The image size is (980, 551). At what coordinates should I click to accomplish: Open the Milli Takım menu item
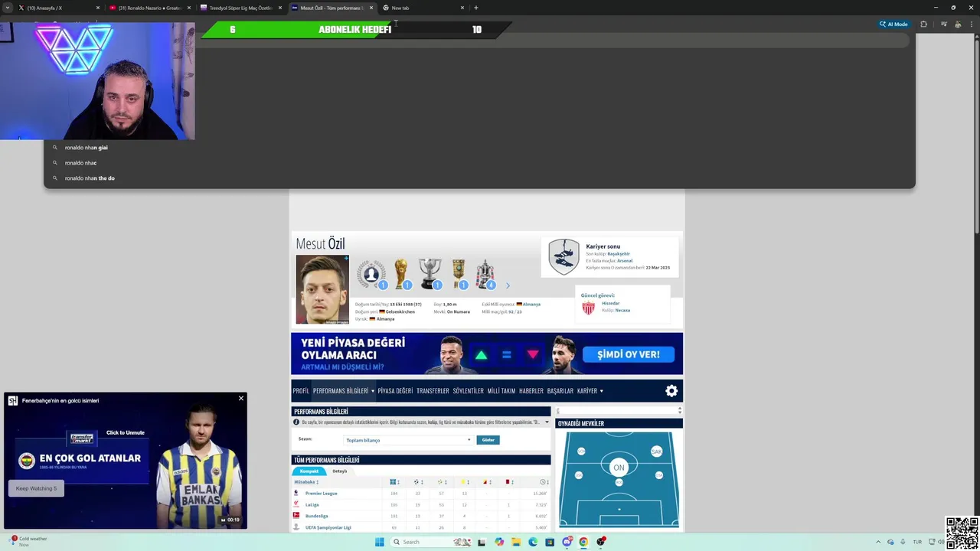click(x=501, y=391)
